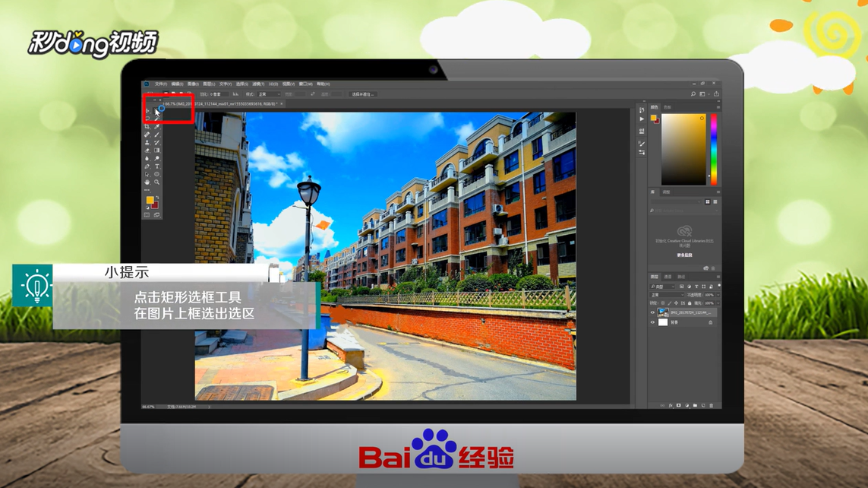The width and height of the screenshot is (868, 488).
Task: Toggle type layer filter T icon
Action: 696,287
